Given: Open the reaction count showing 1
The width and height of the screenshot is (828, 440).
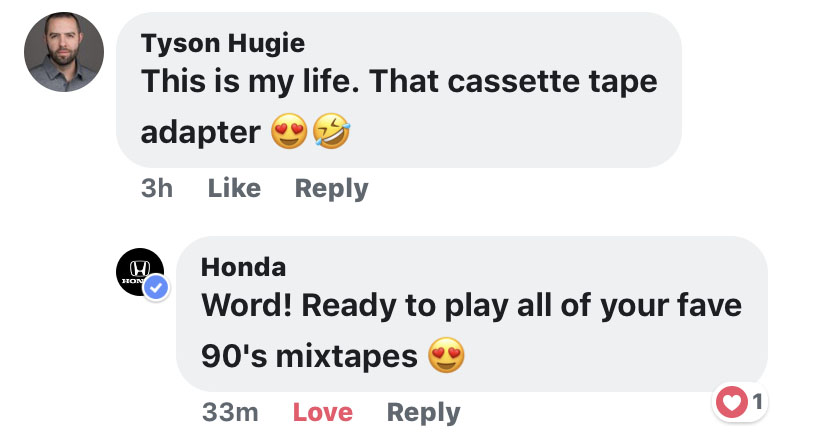Looking at the screenshot, I should click(x=757, y=403).
